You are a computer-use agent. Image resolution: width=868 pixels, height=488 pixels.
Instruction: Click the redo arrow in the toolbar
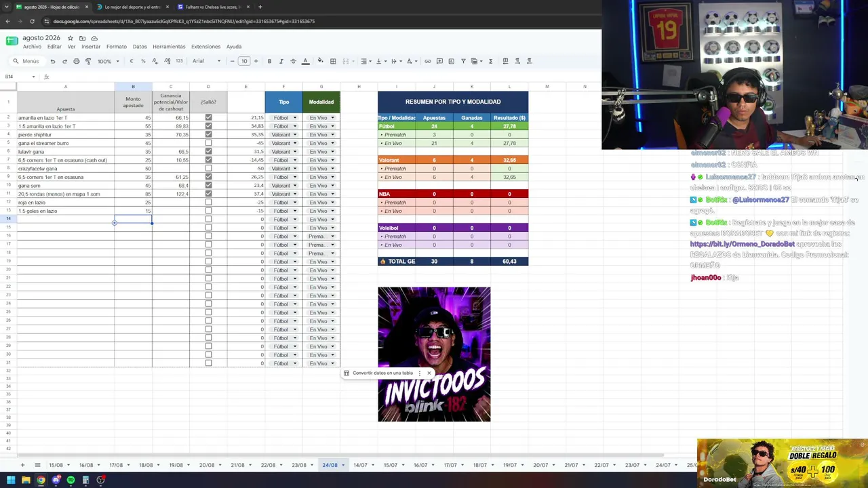coord(64,61)
